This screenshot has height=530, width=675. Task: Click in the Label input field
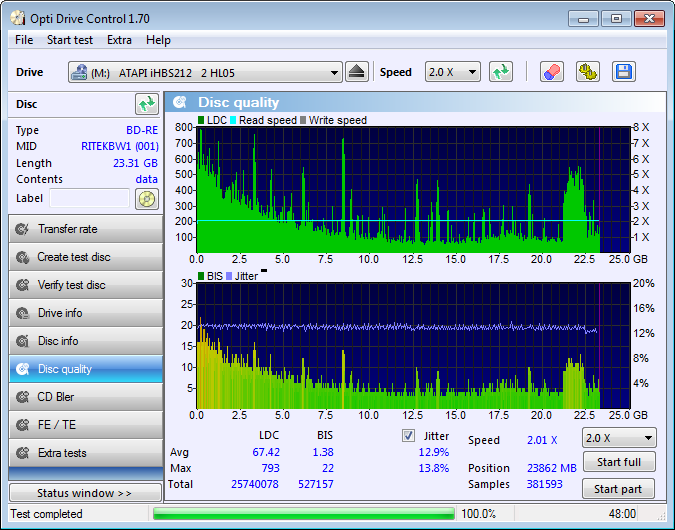click(x=90, y=198)
